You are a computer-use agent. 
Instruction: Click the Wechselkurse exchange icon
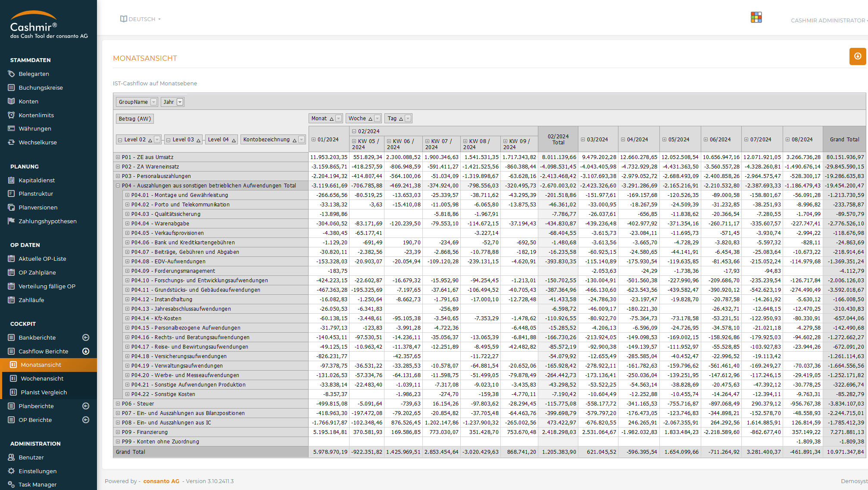pyautogui.click(x=11, y=142)
